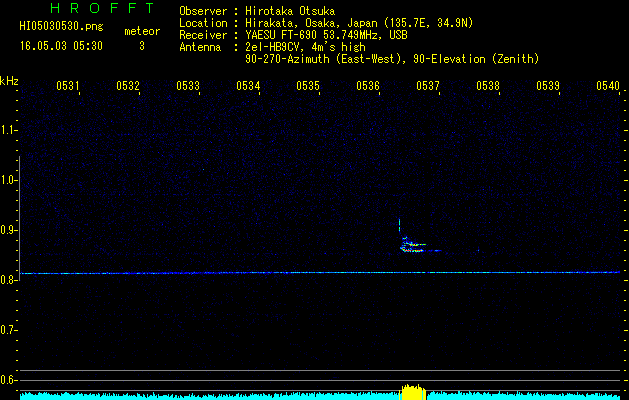Click the 1.1 kHz axis label

tap(8, 130)
